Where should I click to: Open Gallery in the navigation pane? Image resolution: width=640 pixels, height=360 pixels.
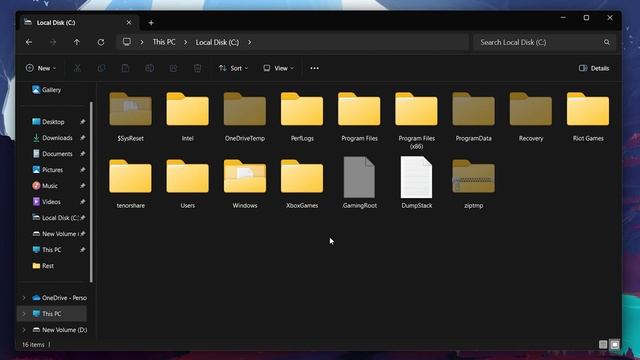(47, 90)
